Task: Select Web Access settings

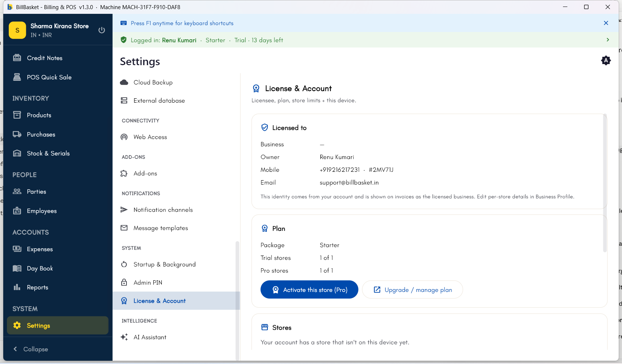Action: 176,137
